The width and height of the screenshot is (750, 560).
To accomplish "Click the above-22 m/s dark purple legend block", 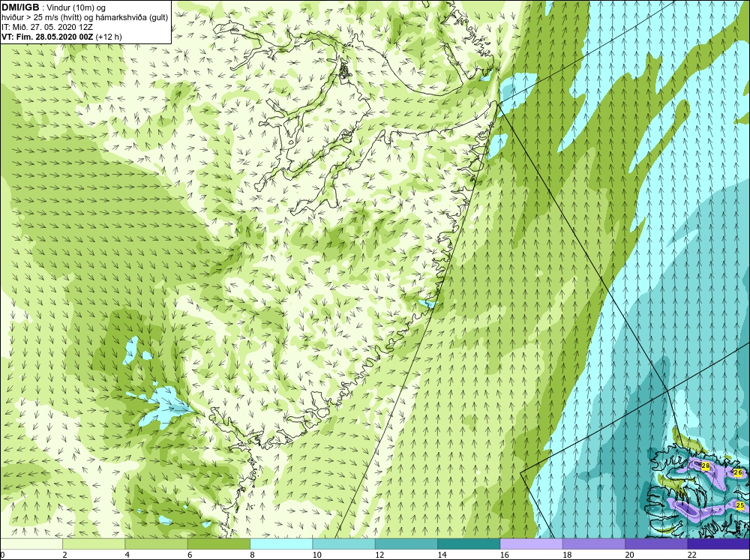I will [x=718, y=544].
